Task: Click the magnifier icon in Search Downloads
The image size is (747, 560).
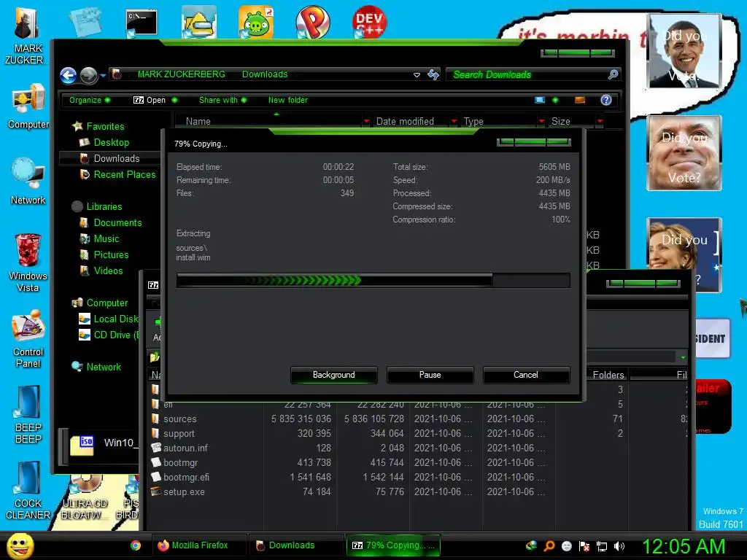Action: (613, 74)
